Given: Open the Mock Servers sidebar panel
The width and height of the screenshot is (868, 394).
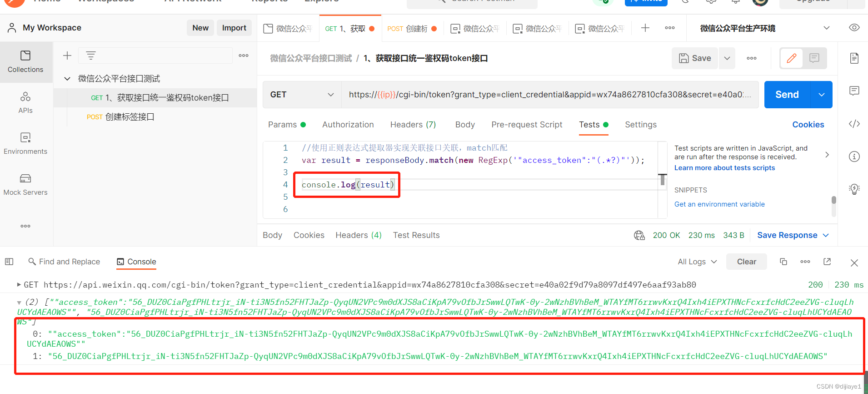Looking at the screenshot, I should [25, 185].
